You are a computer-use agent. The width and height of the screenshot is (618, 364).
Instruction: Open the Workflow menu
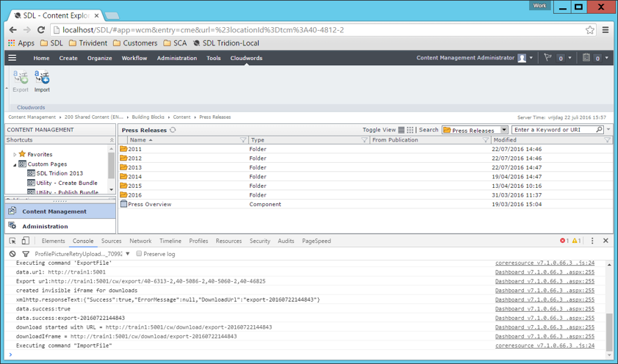click(x=134, y=58)
